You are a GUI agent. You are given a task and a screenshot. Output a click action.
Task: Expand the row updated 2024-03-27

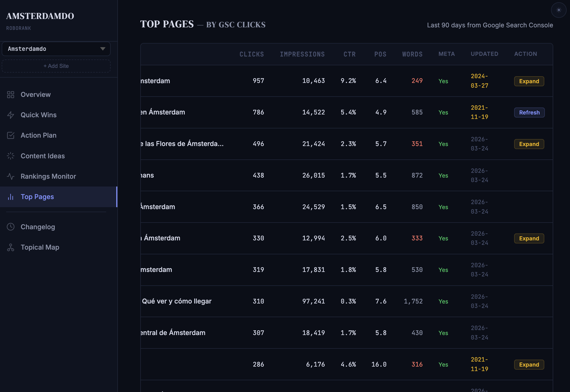[529, 81]
